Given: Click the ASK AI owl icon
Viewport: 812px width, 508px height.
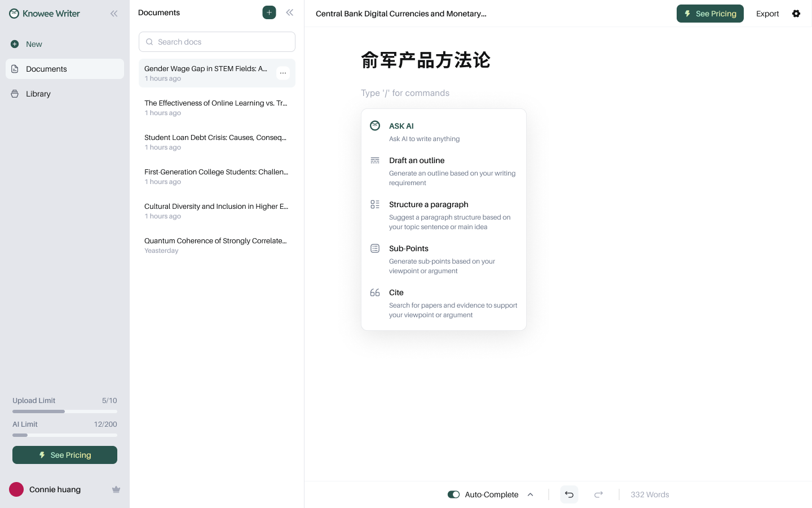Looking at the screenshot, I should tap(375, 125).
